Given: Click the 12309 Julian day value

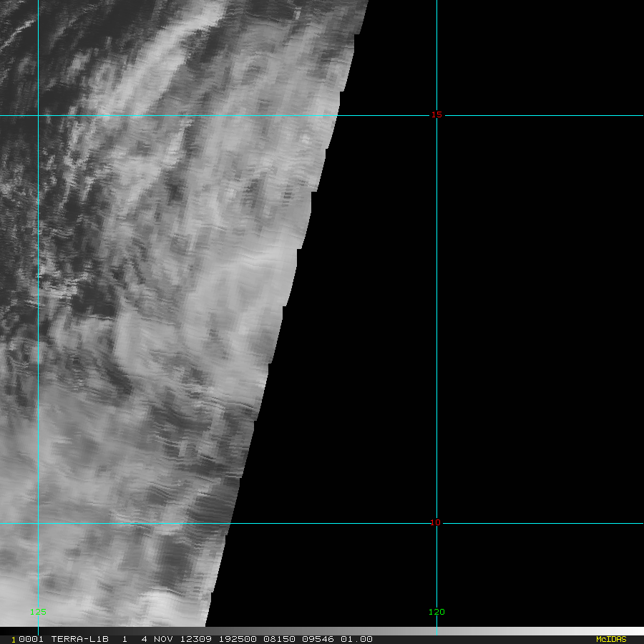Looking at the screenshot, I should 196,639.
